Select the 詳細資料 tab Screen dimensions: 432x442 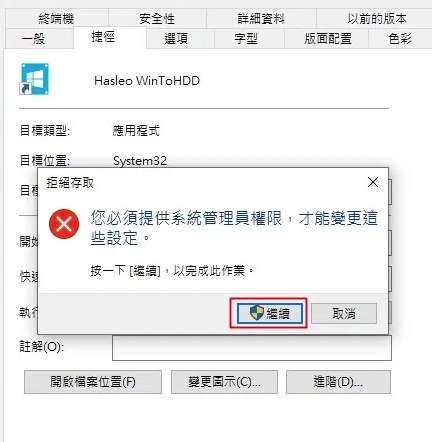pos(261,19)
